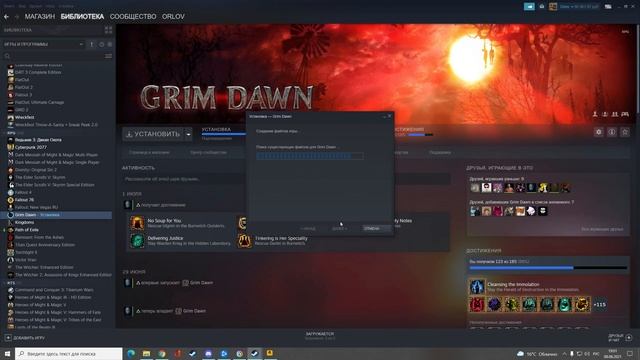Select Kingdoms in the library list
Viewport: 640px width, 360px height.
coord(24,222)
